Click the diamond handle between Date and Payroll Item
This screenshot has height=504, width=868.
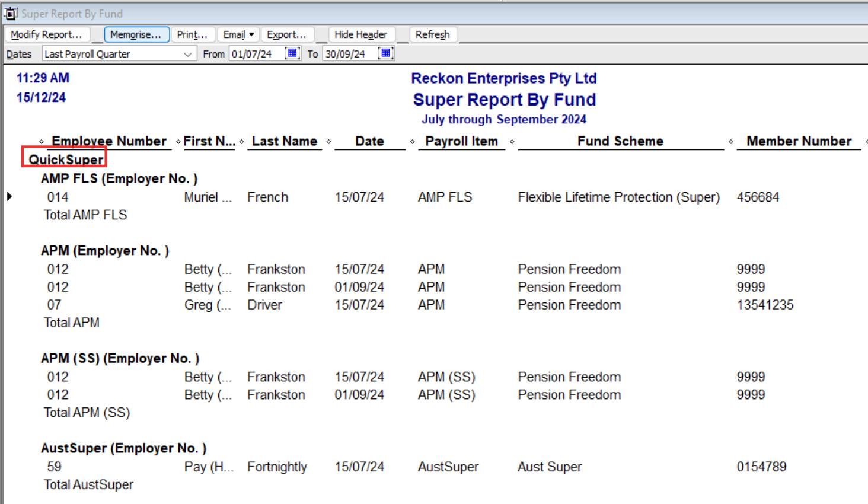(412, 142)
